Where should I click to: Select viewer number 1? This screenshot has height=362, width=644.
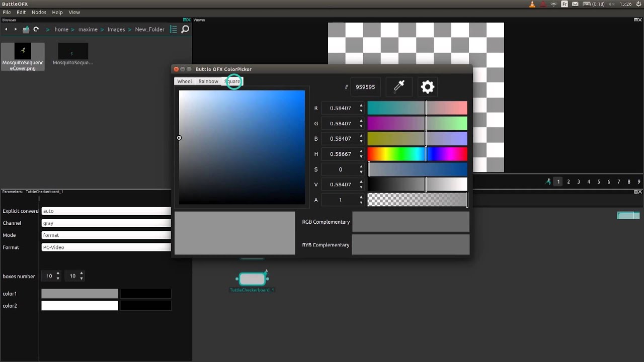558,182
